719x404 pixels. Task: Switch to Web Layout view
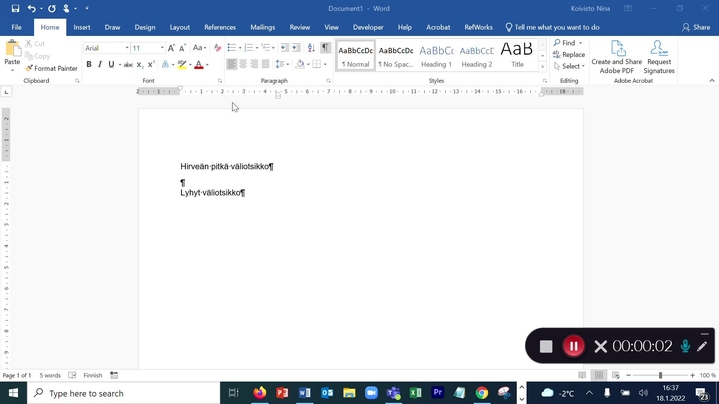[616, 375]
